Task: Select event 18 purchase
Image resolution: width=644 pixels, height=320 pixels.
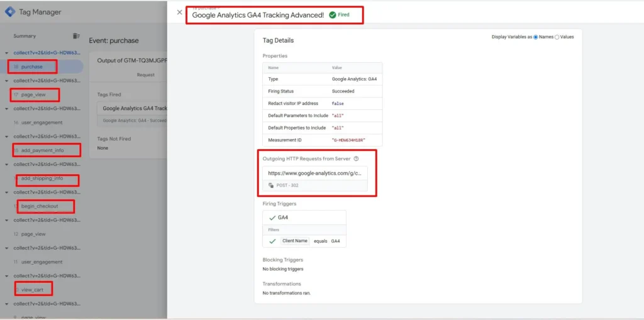Action: 42,67
